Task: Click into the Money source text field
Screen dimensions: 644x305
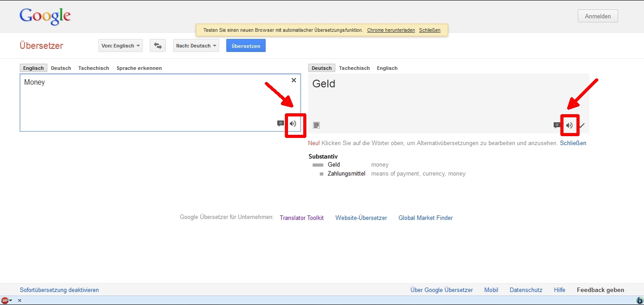Action: pyautogui.click(x=160, y=103)
